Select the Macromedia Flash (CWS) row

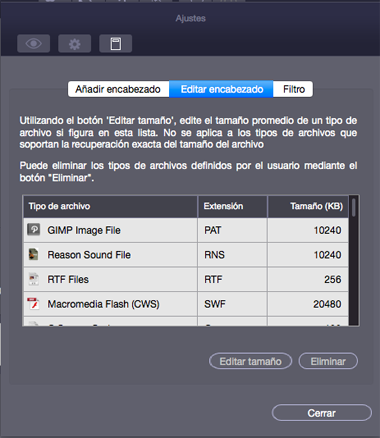(x=186, y=304)
